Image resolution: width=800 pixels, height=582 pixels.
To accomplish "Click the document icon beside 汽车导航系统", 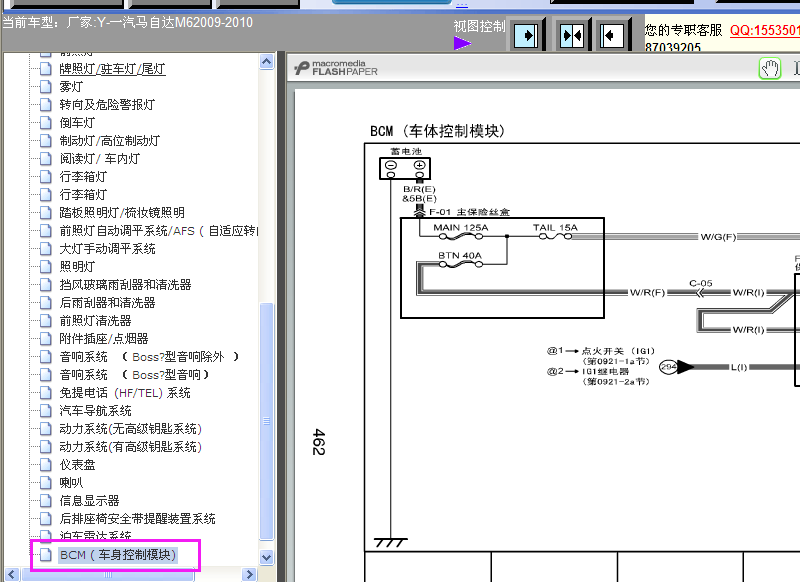I will click(x=44, y=410).
